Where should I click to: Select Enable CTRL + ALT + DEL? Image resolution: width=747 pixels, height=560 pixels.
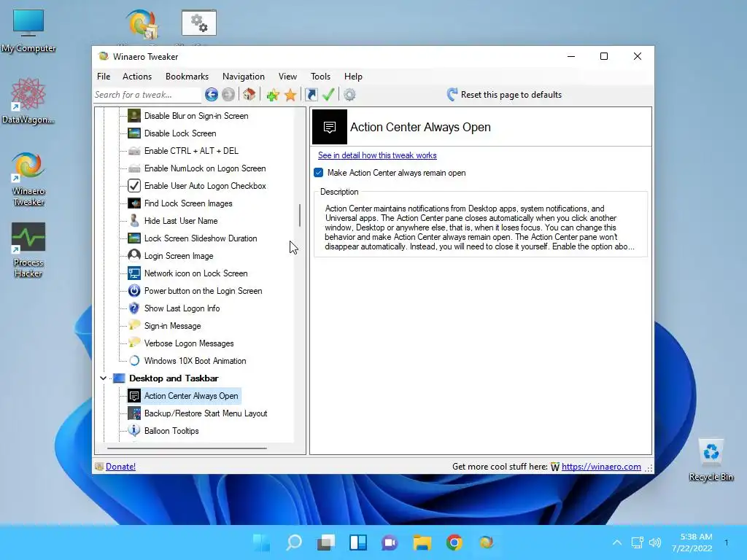[x=191, y=151]
